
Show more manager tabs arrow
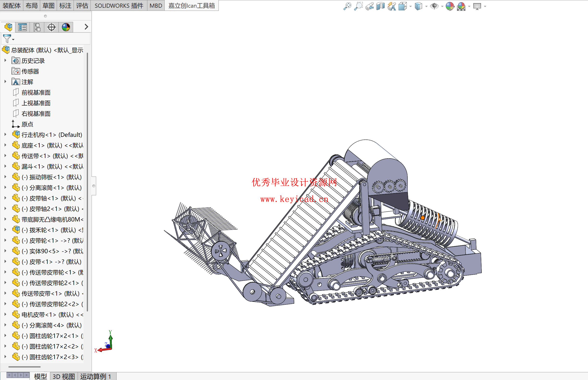pyautogui.click(x=86, y=27)
